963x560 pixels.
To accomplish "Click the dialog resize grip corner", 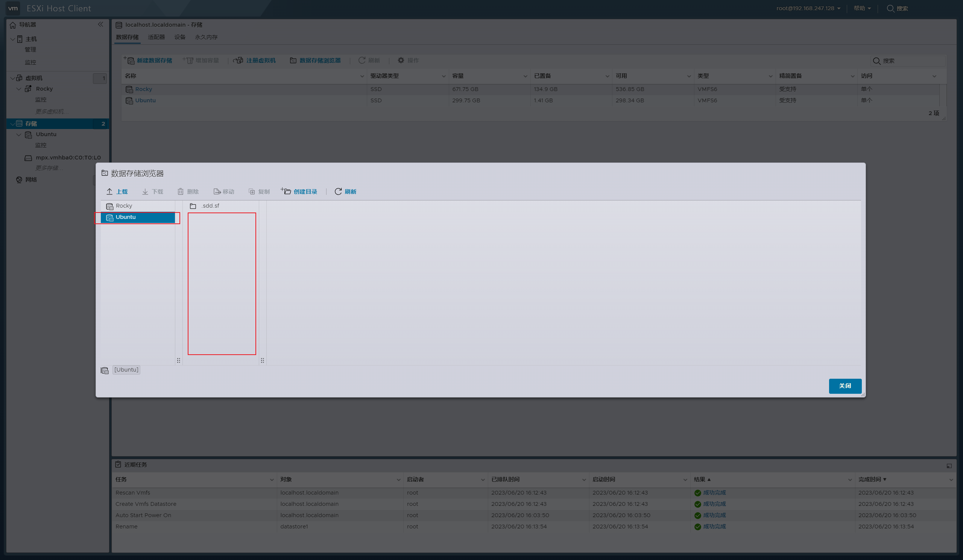I will point(863,395).
